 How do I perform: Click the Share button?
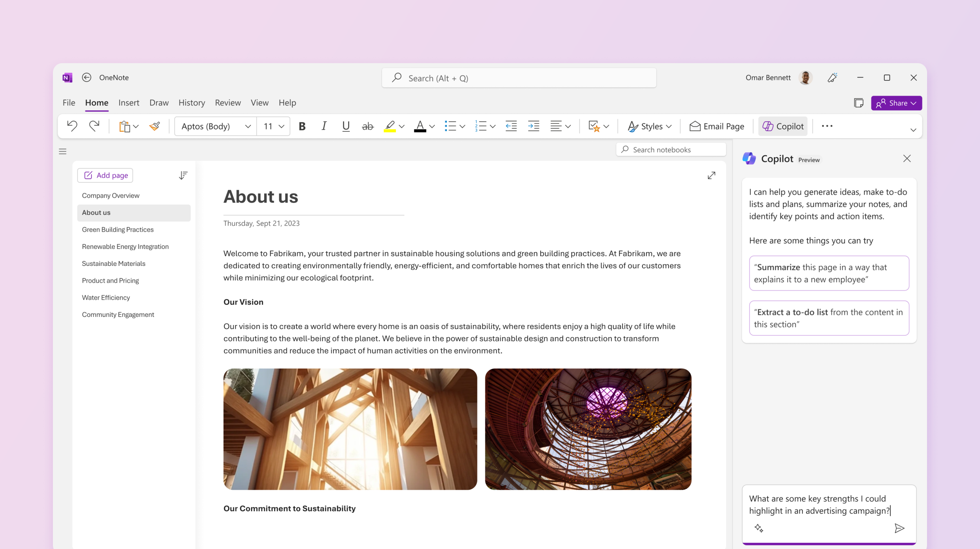pos(897,103)
